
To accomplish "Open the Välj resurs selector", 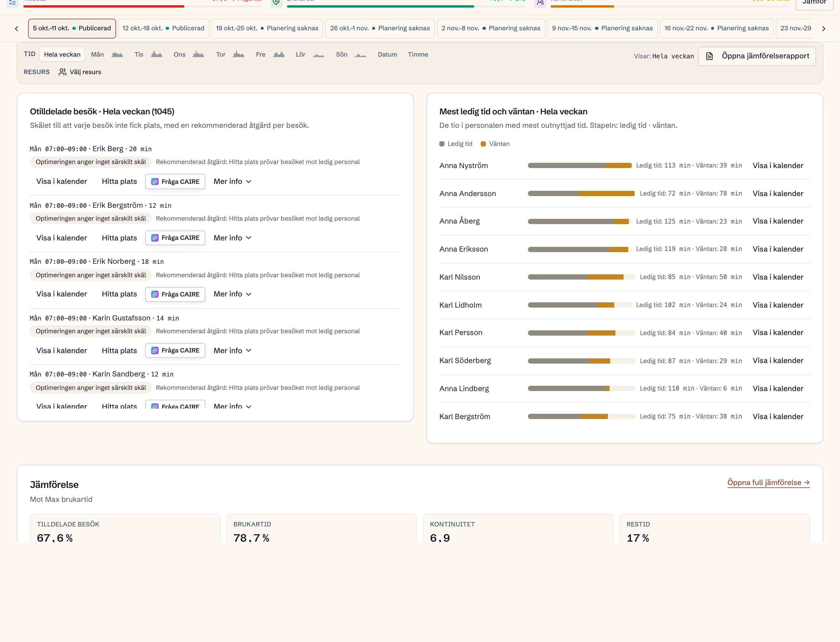I will (80, 72).
